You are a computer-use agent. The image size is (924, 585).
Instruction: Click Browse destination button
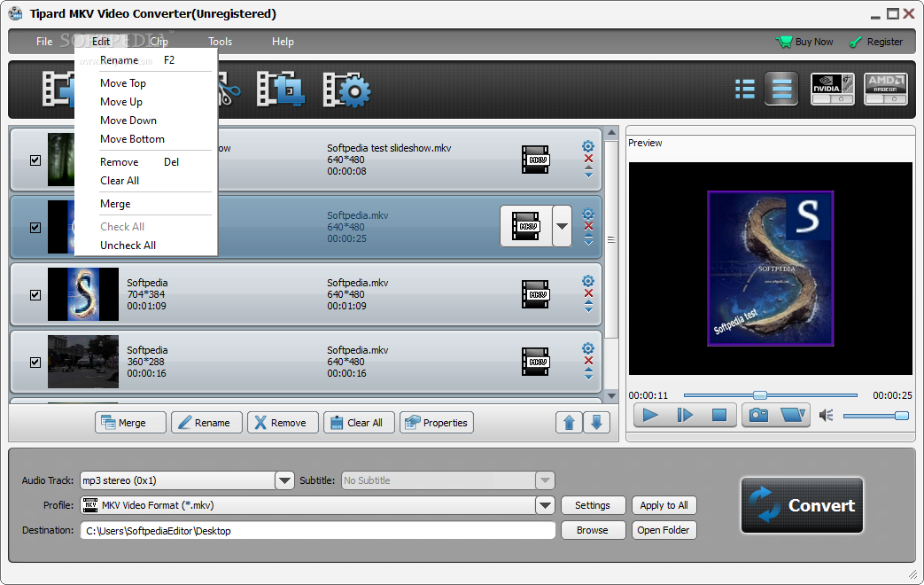[593, 530]
